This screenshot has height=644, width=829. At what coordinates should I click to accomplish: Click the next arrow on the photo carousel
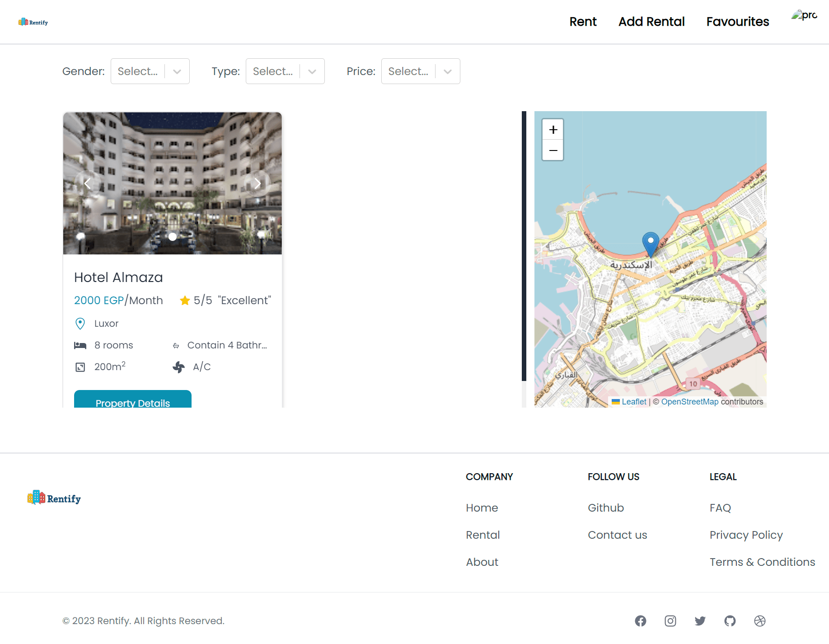pyautogui.click(x=257, y=183)
